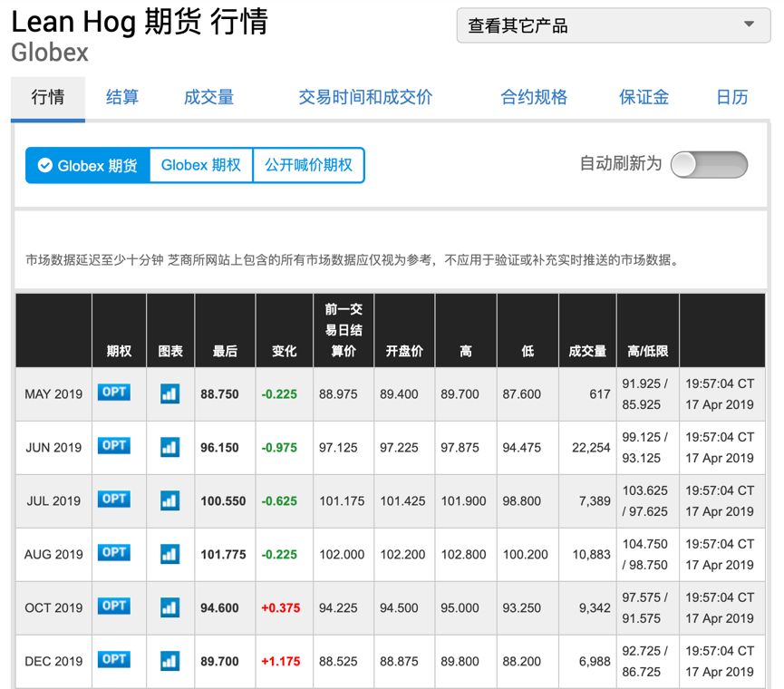Open the 保证金 tab
784x689 pixels.
click(x=644, y=96)
